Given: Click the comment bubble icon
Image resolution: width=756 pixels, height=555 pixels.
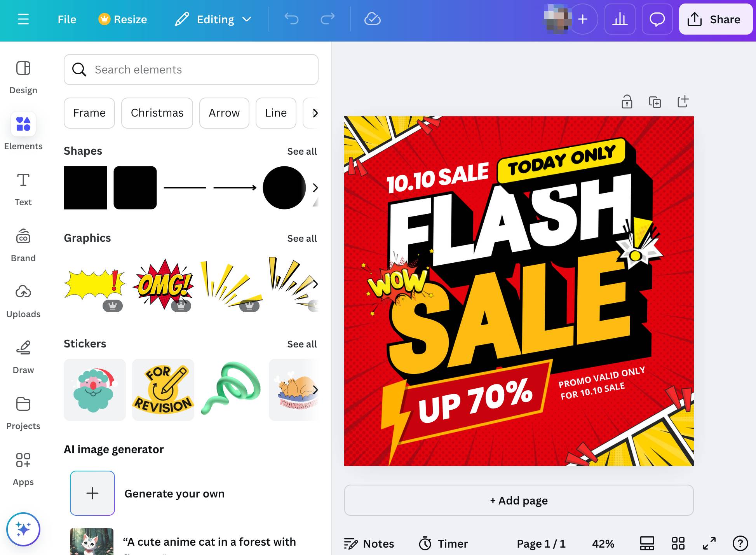Looking at the screenshot, I should (x=656, y=19).
